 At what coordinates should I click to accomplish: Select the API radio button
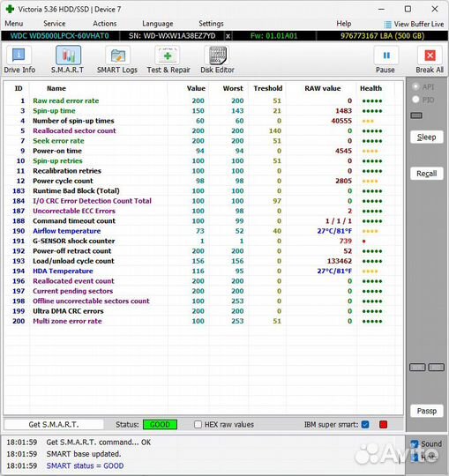pyautogui.click(x=415, y=86)
